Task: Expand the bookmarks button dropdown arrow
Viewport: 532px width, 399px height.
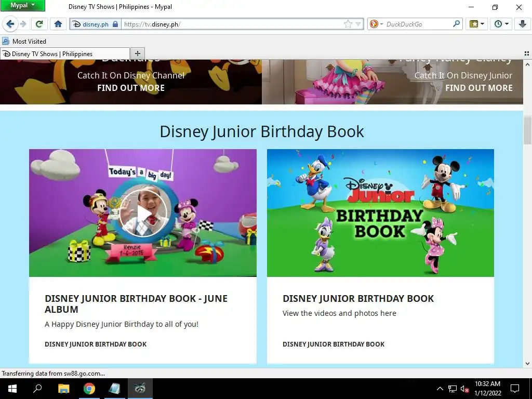Action: click(483, 24)
